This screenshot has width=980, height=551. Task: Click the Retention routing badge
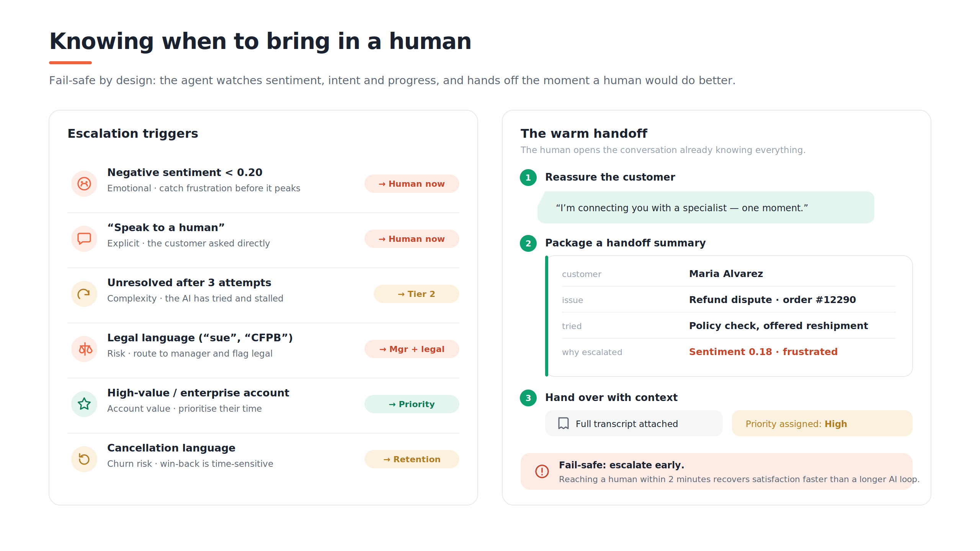[412, 459]
